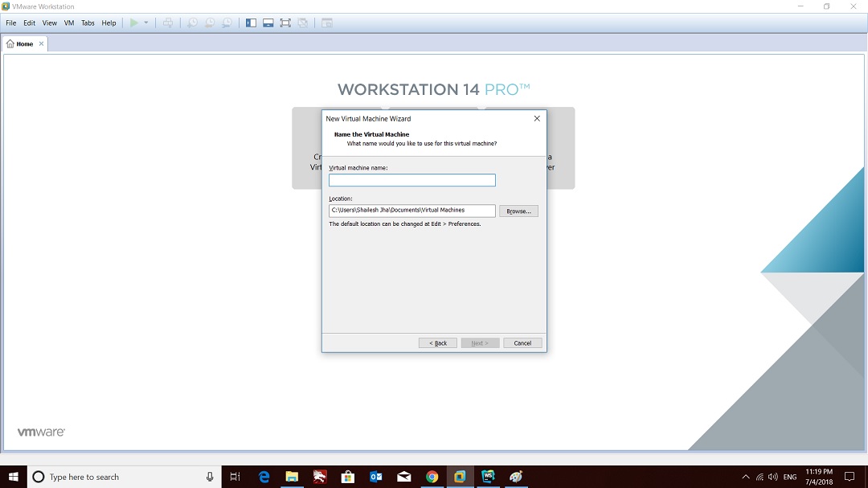The height and width of the screenshot is (488, 868).
Task: Open Outlook from taskbar
Action: click(x=376, y=477)
